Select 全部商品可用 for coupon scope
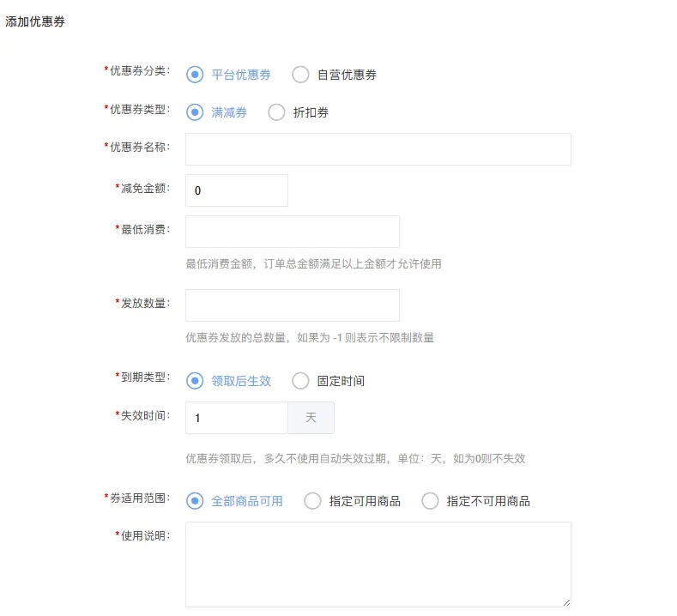Viewport: 677px width, 616px height. [195, 501]
